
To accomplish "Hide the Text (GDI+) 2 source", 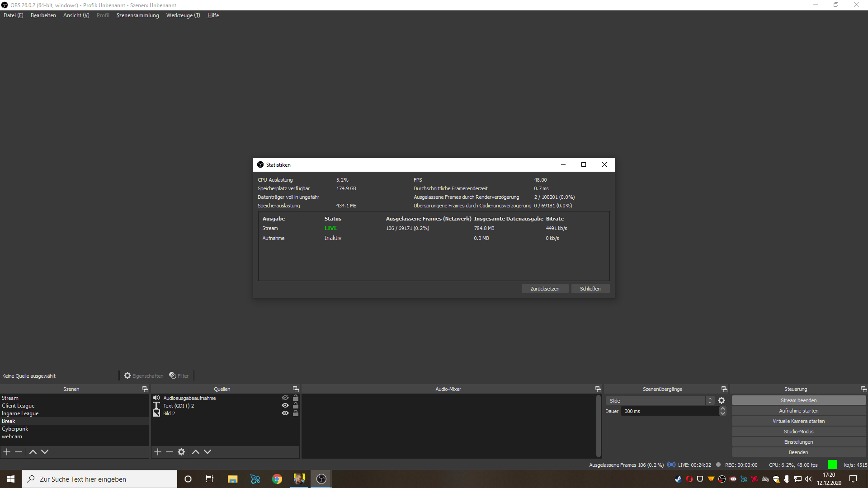I will (x=285, y=406).
